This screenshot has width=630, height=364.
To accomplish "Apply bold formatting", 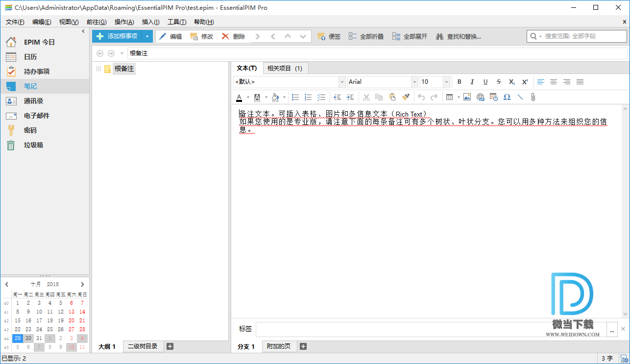I will (459, 82).
